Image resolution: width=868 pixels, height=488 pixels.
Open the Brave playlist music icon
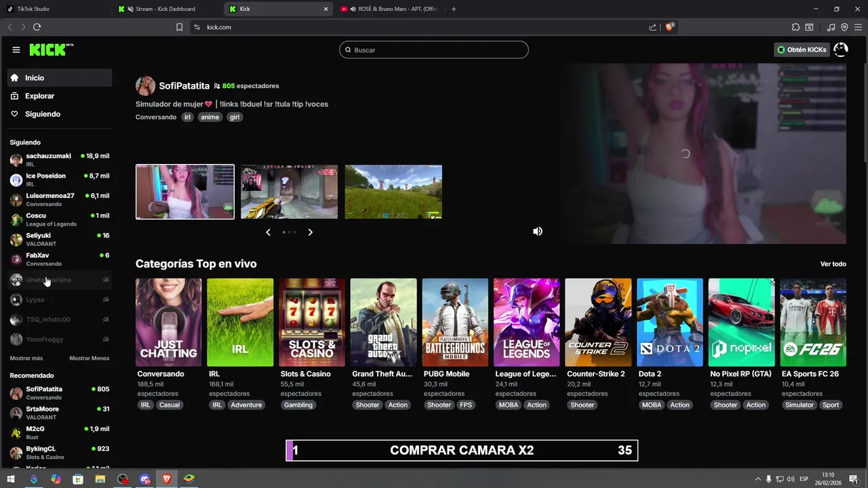pos(831,27)
